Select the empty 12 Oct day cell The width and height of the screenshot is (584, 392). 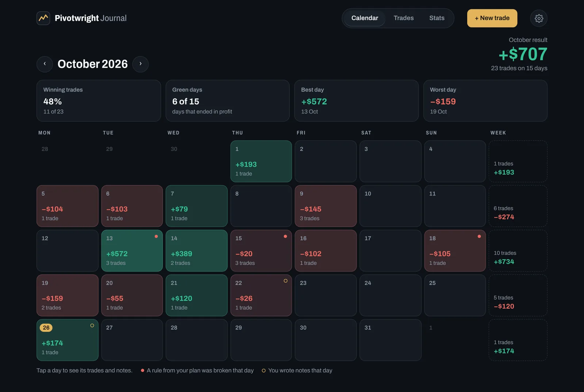pyautogui.click(x=68, y=251)
